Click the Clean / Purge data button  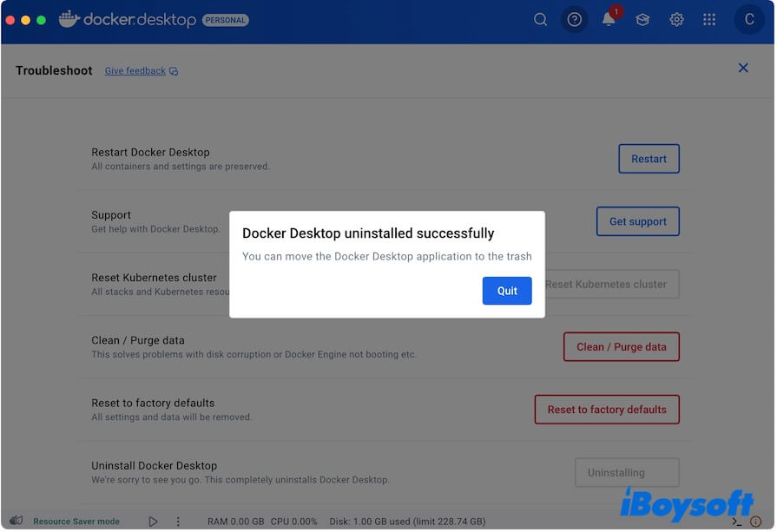[x=622, y=347]
